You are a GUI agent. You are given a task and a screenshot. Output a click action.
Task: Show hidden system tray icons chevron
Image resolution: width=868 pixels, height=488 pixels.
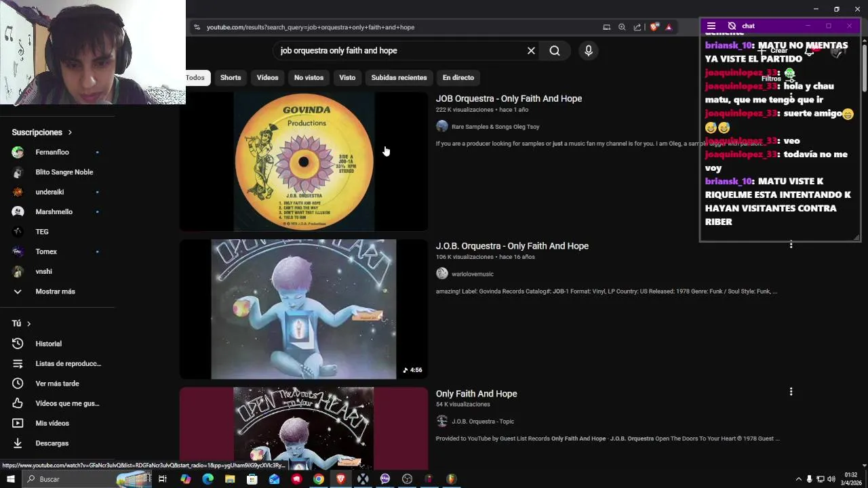pos(798,479)
